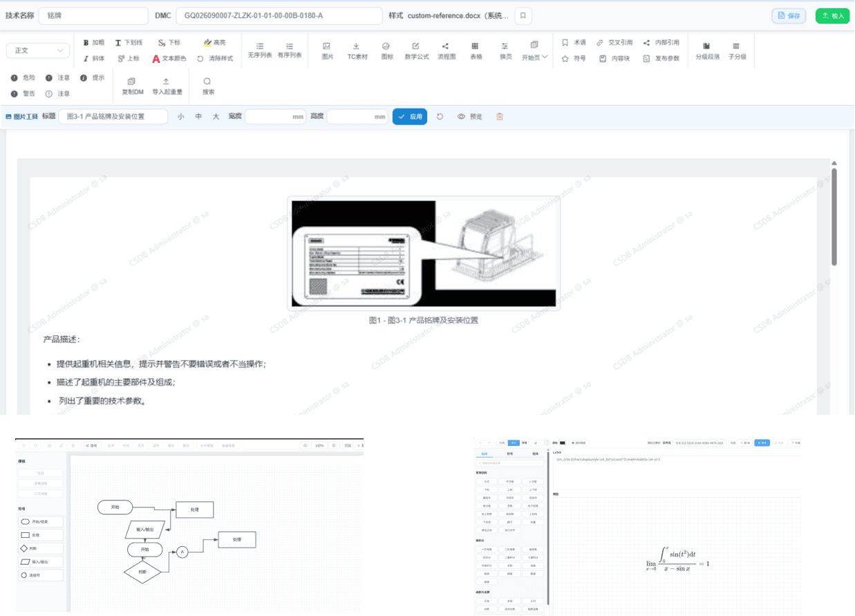855x616 pixels.
Task: Insert a 符号 symbol
Action: [574, 59]
